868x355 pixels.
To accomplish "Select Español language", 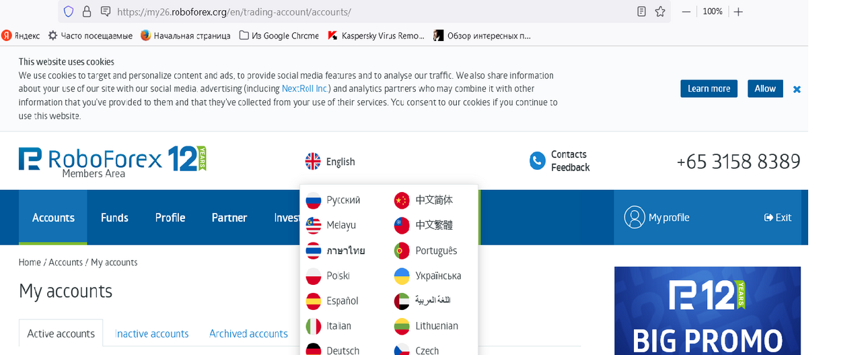I will [342, 300].
